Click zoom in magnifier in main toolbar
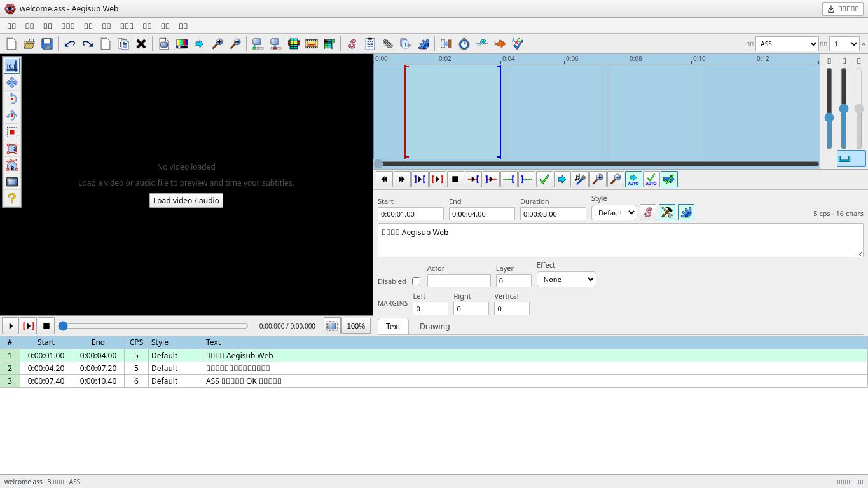 pyautogui.click(x=217, y=44)
